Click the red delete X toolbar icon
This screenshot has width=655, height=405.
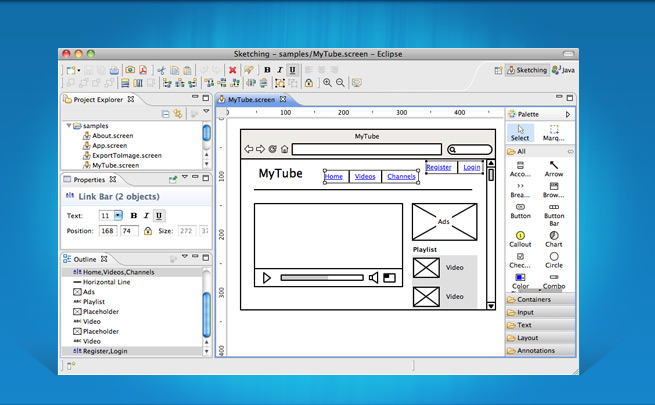coord(232,70)
